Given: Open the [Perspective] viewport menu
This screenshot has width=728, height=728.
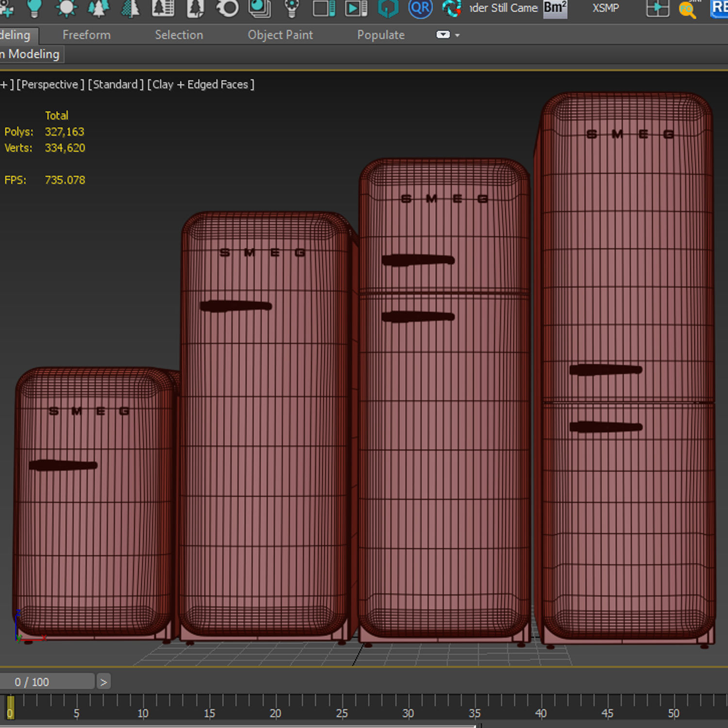Looking at the screenshot, I should point(50,84).
